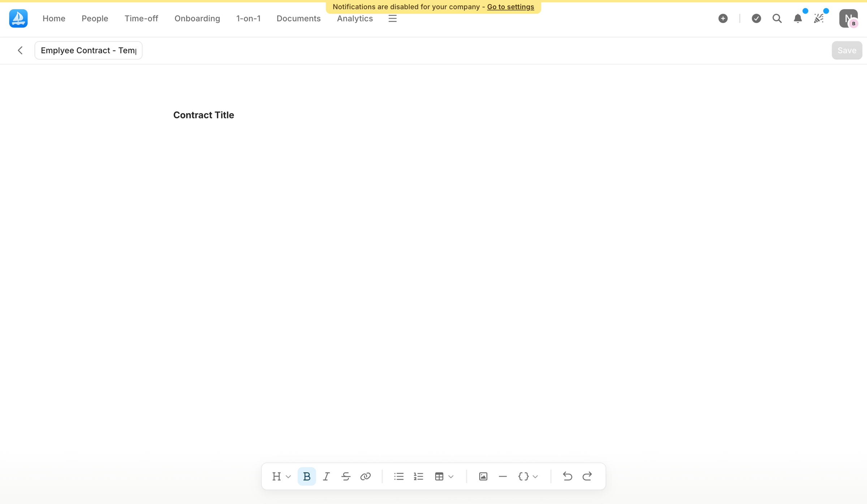Click the celebration party icon

point(819,18)
